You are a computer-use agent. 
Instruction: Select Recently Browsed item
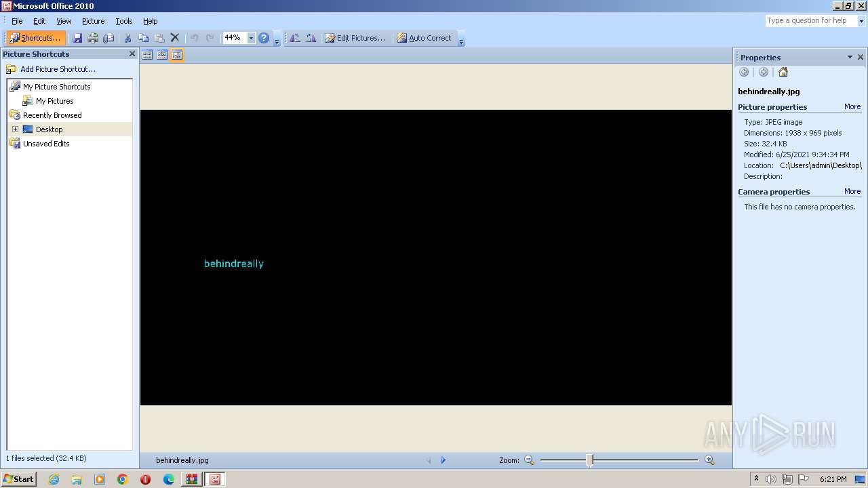[52, 115]
